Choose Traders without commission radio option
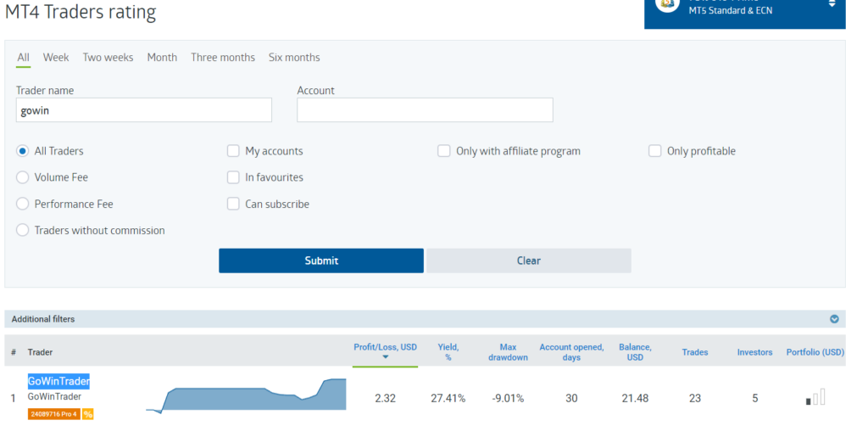Image resolution: width=868 pixels, height=426 pixels. pyautogui.click(x=23, y=230)
